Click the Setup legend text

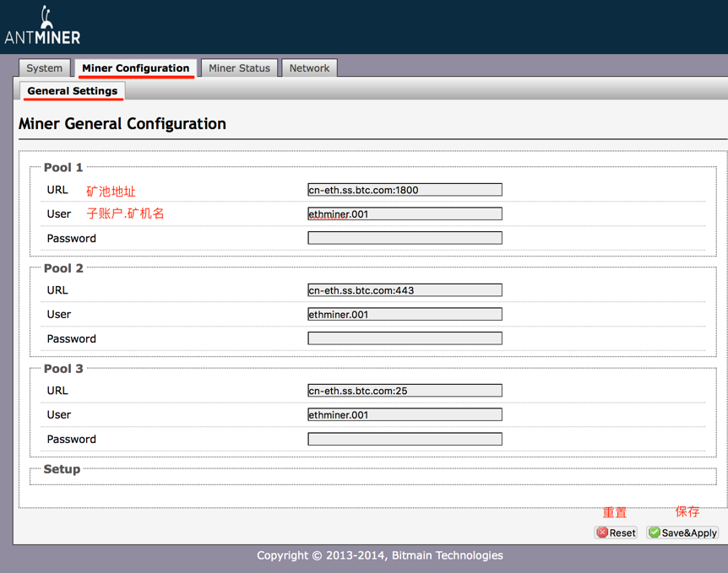[x=62, y=469]
